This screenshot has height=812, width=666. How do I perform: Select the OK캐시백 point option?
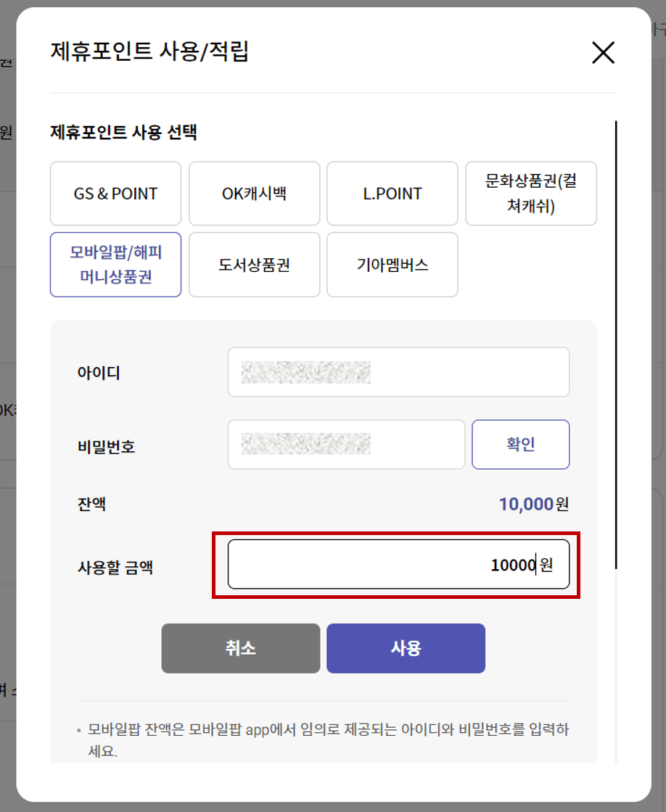point(254,193)
